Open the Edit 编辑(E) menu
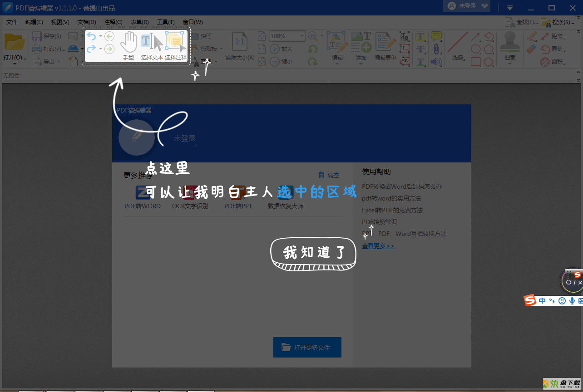 tap(34, 22)
